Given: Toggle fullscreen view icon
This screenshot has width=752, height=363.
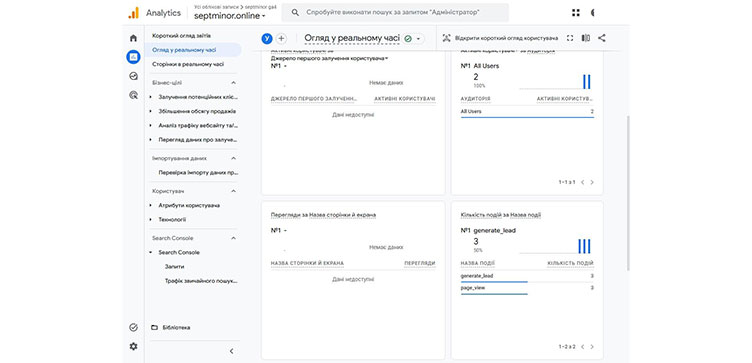Looking at the screenshot, I should coord(570,38).
